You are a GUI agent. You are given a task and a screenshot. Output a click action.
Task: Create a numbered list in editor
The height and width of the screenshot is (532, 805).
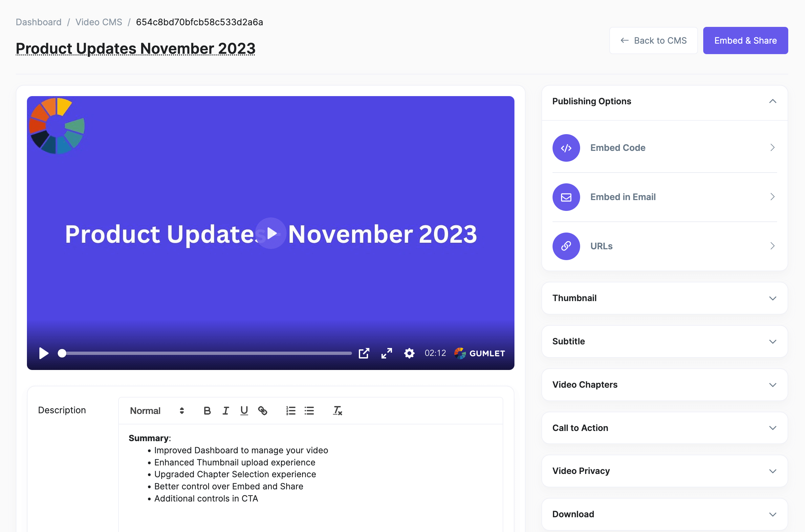tap(291, 411)
